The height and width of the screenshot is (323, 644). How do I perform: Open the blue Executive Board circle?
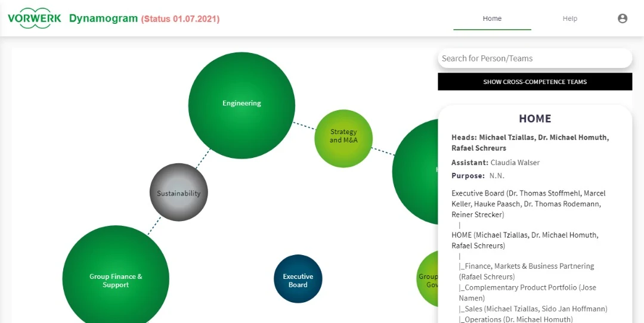298,279
